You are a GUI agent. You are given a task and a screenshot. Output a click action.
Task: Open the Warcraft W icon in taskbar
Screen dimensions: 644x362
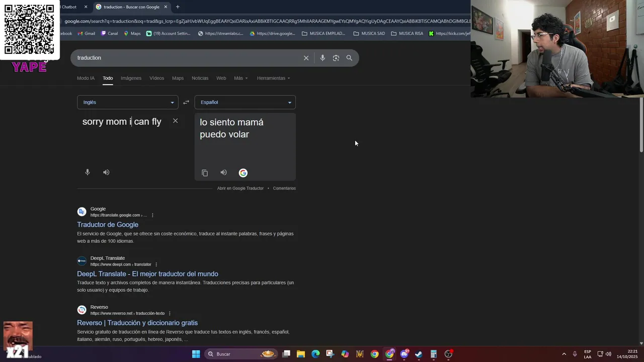click(x=360, y=354)
